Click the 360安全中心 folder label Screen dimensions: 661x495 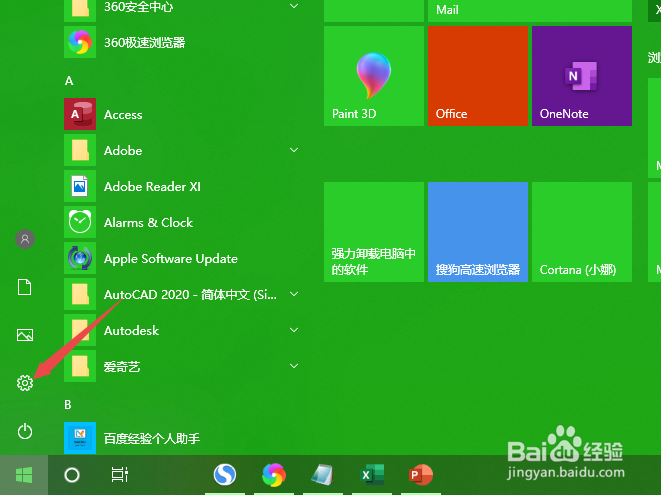pyautogui.click(x=138, y=7)
